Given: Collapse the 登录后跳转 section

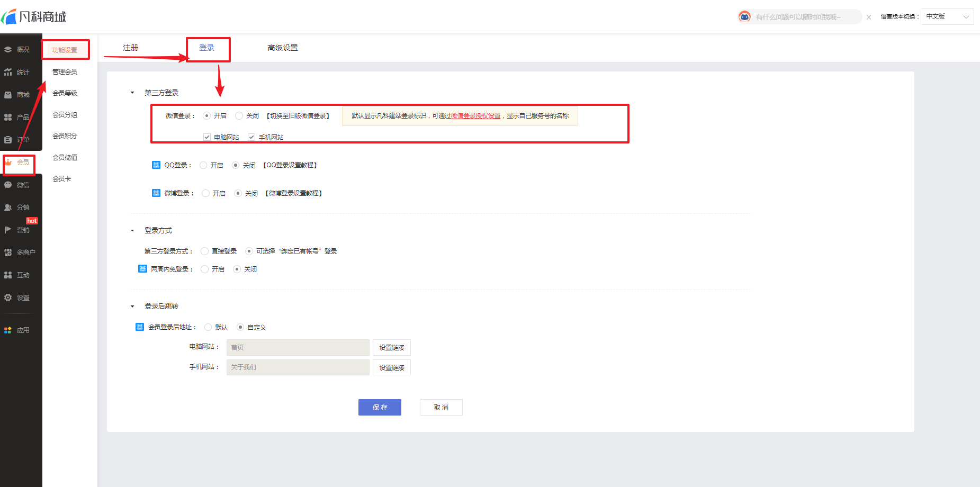Looking at the screenshot, I should coord(132,306).
